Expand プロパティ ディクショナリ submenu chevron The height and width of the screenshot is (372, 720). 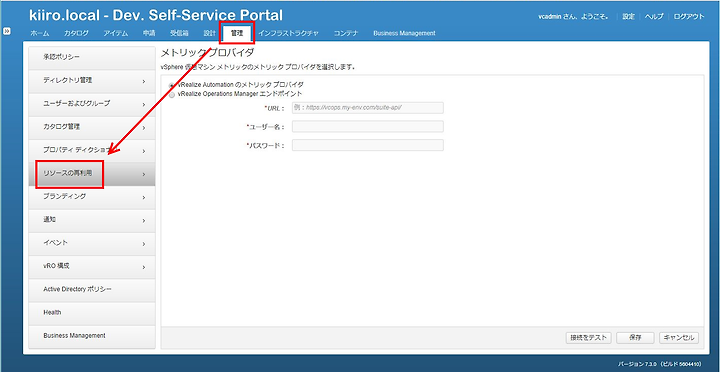coord(144,151)
